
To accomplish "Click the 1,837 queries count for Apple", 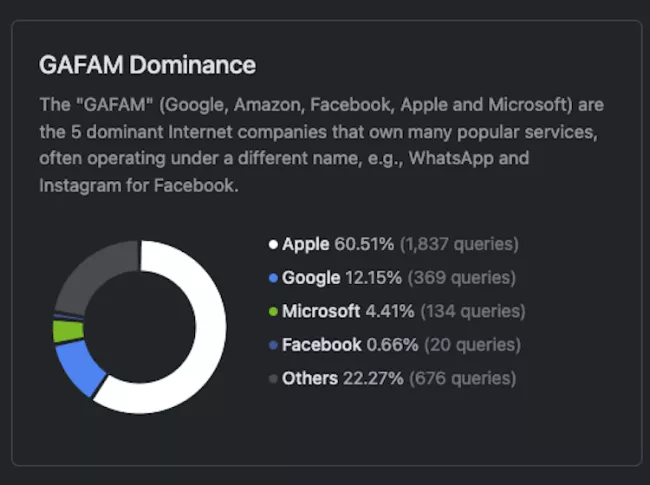I will coord(459,244).
